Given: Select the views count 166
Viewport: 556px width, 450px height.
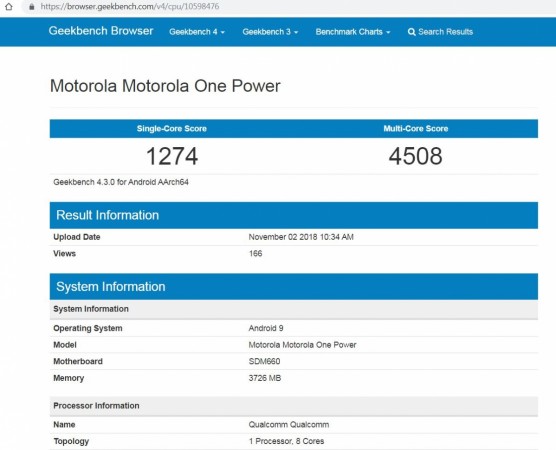Looking at the screenshot, I should click(255, 254).
